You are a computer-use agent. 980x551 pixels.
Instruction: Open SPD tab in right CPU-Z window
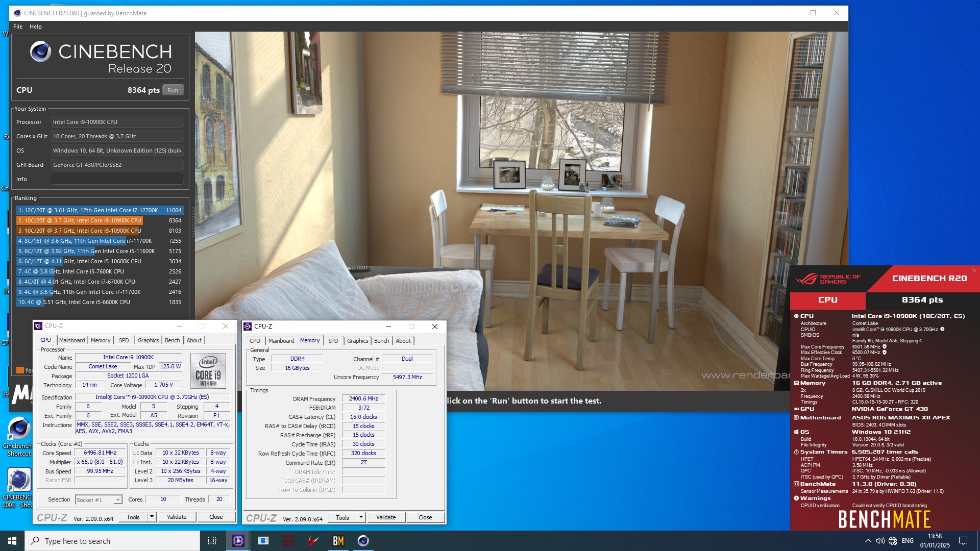[333, 341]
